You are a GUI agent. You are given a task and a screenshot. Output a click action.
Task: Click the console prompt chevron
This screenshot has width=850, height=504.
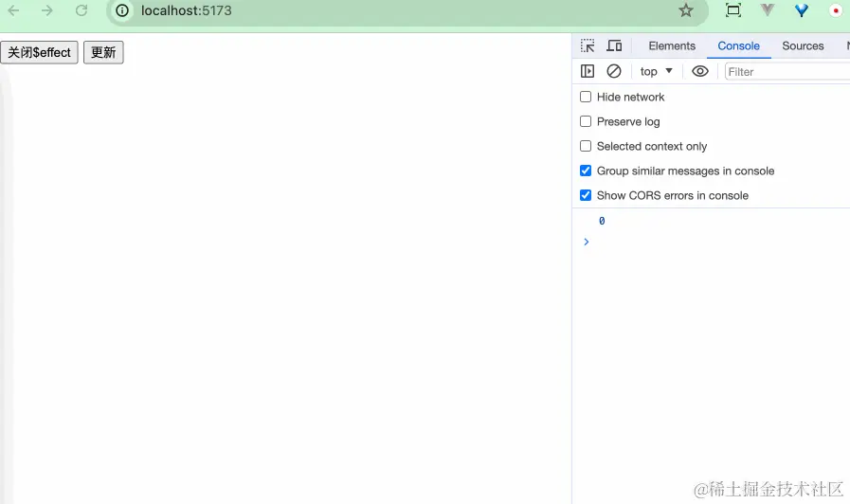(x=586, y=242)
